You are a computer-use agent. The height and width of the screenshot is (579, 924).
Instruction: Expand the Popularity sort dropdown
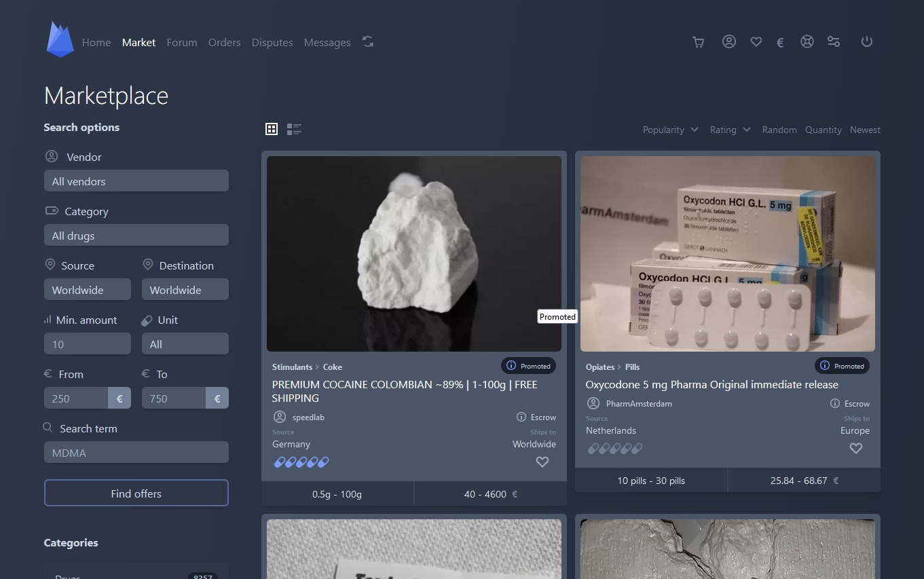[x=671, y=130]
